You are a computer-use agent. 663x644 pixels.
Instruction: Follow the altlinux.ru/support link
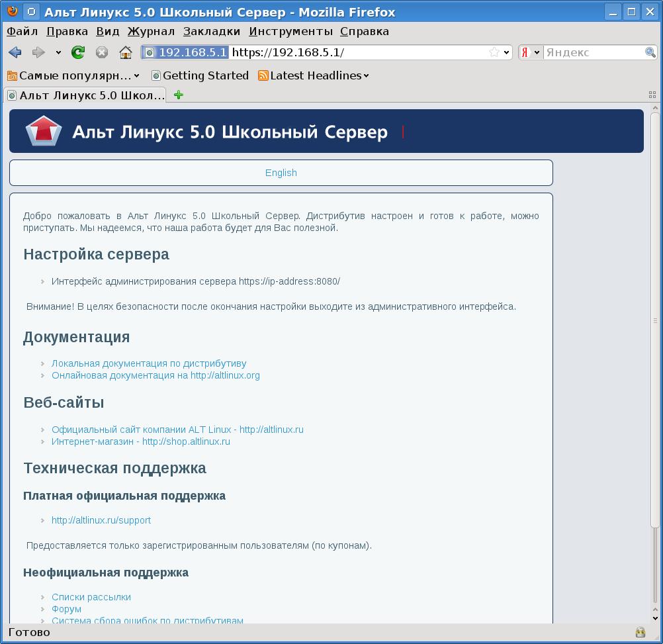[x=101, y=520]
